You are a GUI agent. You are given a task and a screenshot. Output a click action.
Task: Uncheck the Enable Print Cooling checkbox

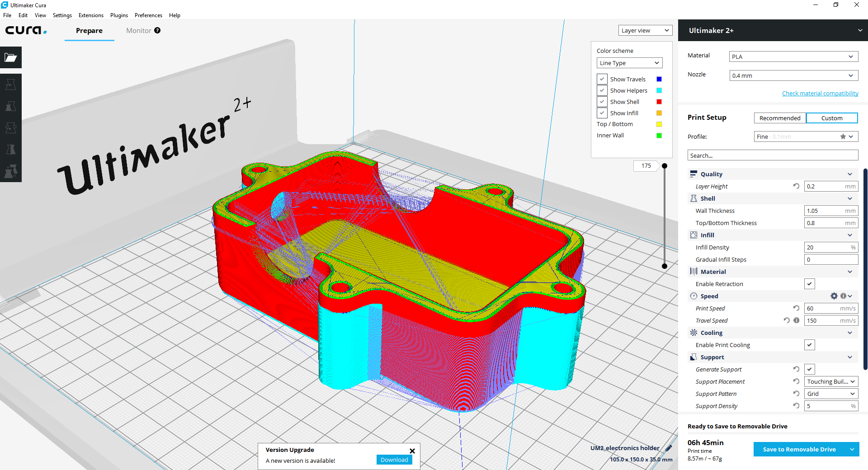tap(810, 345)
